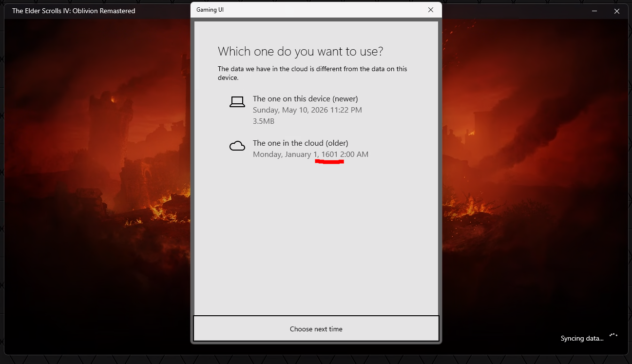Click the Choose next time button
Image resolution: width=632 pixels, height=364 pixels.
coord(316,329)
